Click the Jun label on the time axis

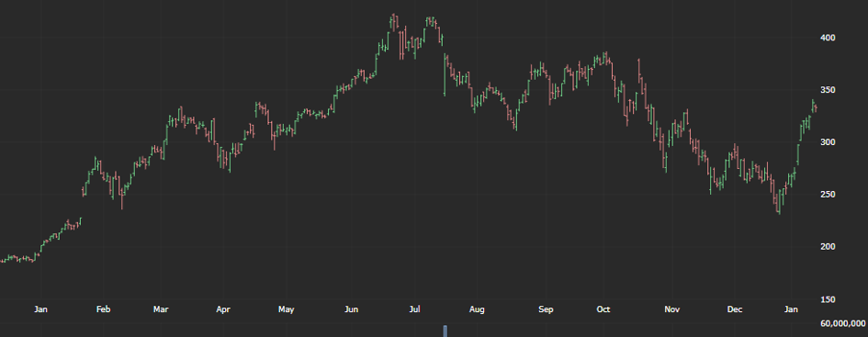[x=351, y=309]
